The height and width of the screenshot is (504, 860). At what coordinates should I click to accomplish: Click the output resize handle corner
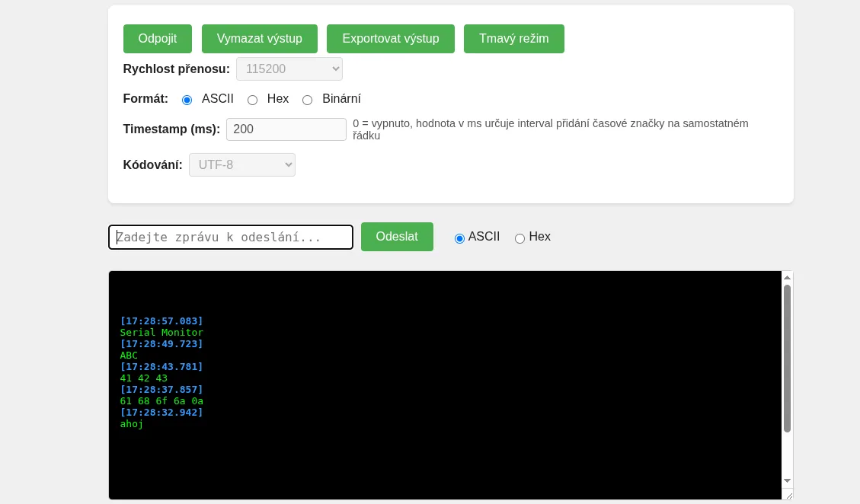788,495
